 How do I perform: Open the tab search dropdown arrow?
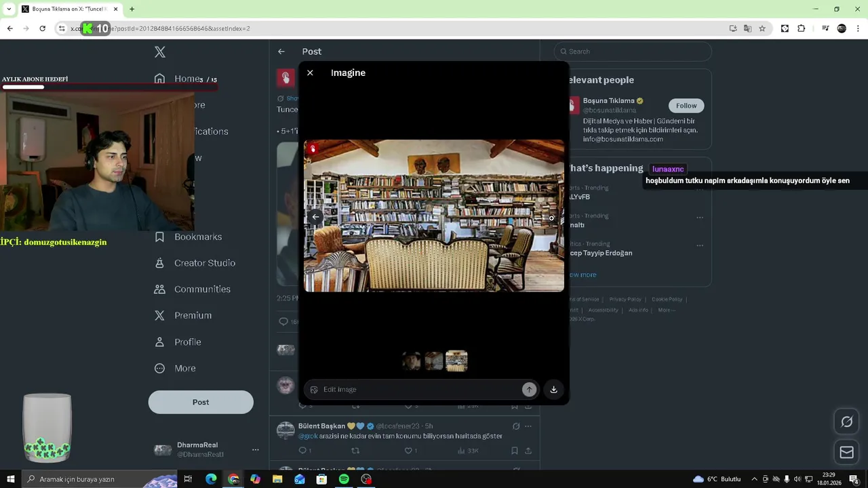pos(8,9)
